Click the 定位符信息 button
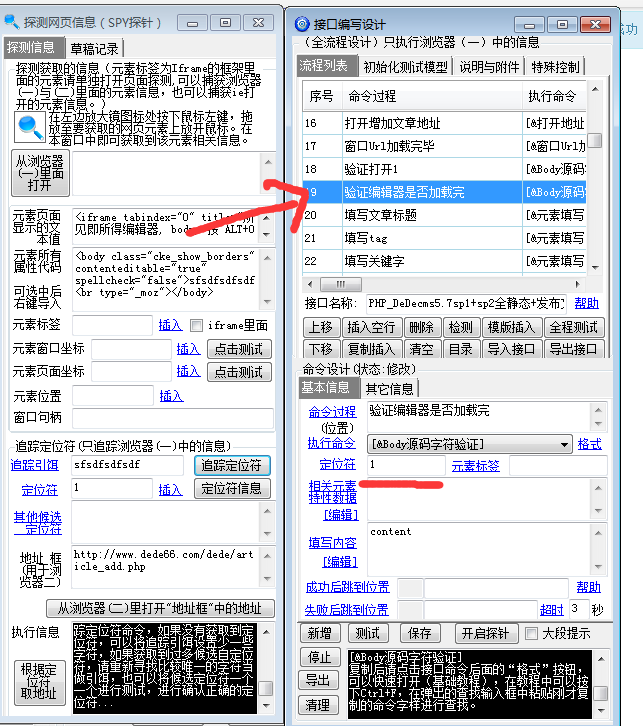643x726 pixels. coord(232,488)
